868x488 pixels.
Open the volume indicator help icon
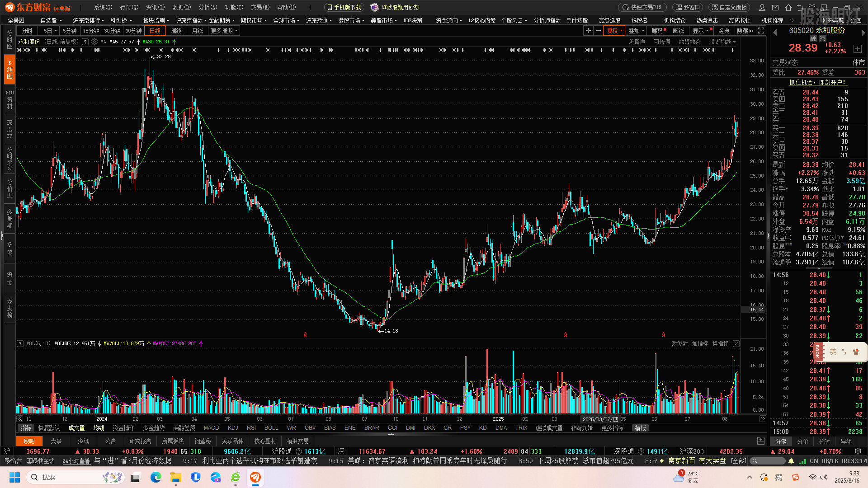tap(20, 344)
